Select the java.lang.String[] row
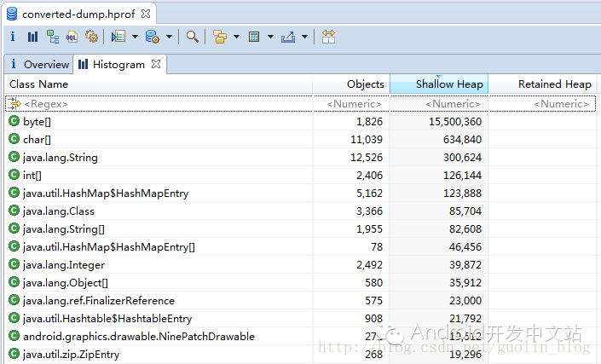 (300, 229)
